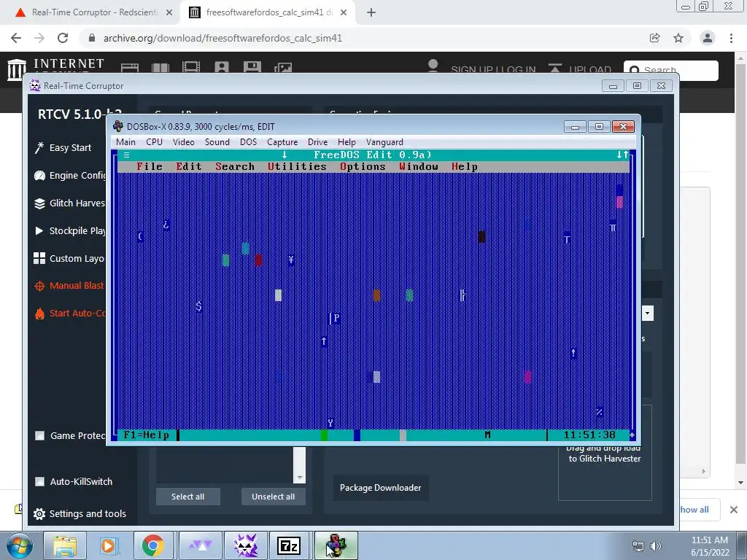Image resolution: width=747 pixels, height=560 pixels.
Task: Open Custom Layout in RTCV sidebar
Action: (x=69, y=258)
